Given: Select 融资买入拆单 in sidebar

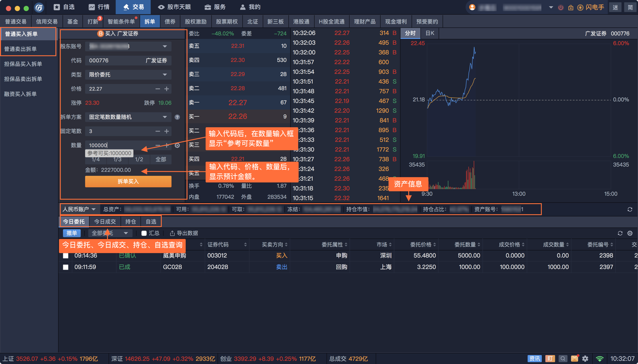Looking at the screenshot, I should point(28,94).
